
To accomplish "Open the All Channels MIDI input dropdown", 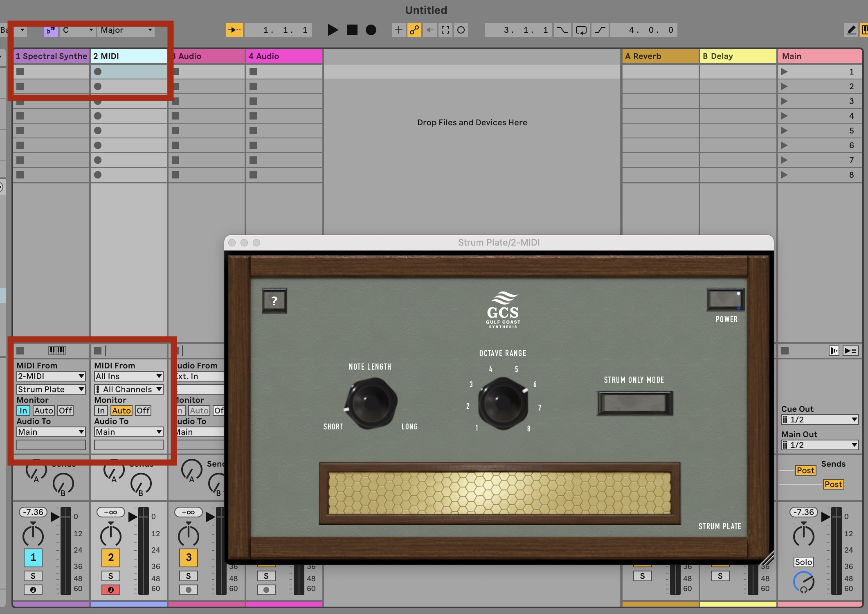I will pos(128,389).
